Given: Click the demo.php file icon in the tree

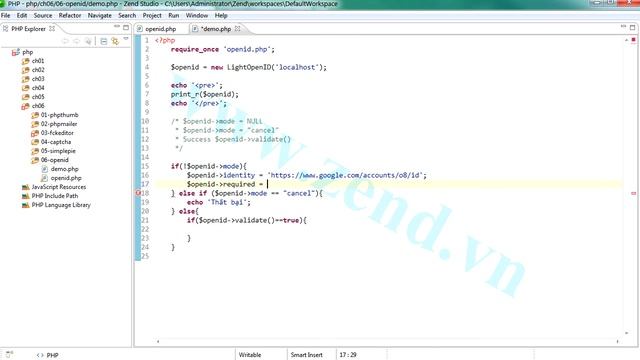Looking at the screenshot, I should coord(44,169).
